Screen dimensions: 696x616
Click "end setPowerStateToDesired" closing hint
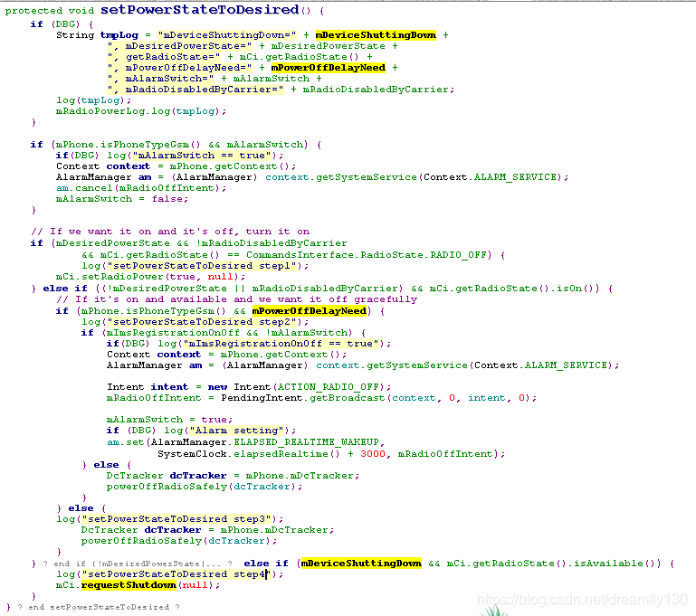99,607
